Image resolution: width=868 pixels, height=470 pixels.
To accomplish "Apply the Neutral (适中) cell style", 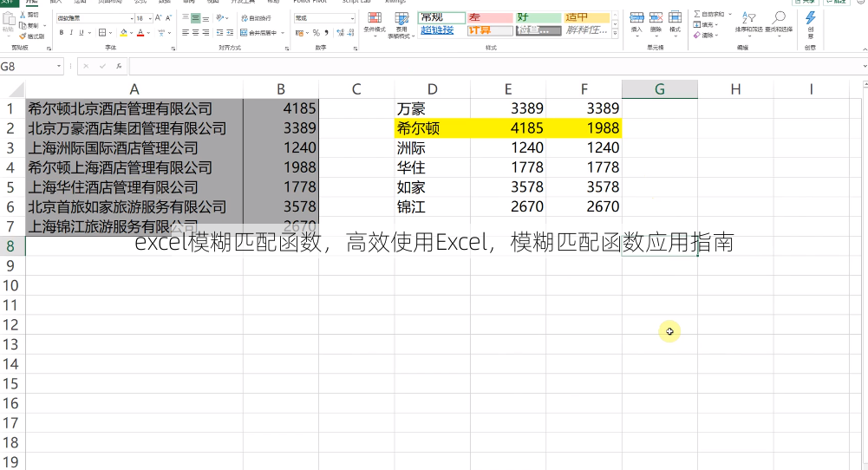I will (586, 17).
